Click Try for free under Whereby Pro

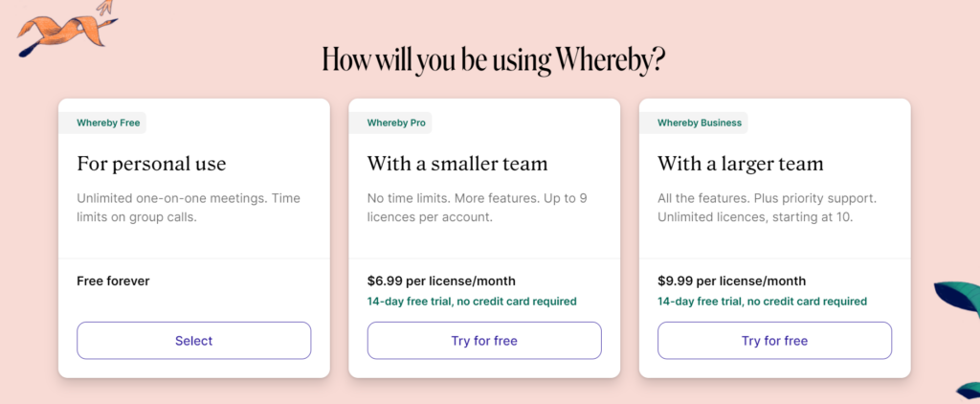coord(484,341)
